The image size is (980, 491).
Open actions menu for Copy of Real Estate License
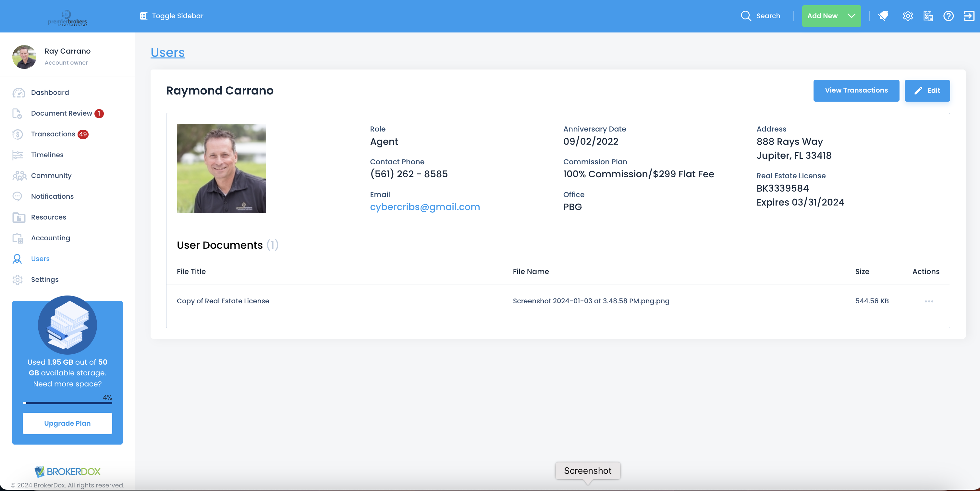point(929,301)
